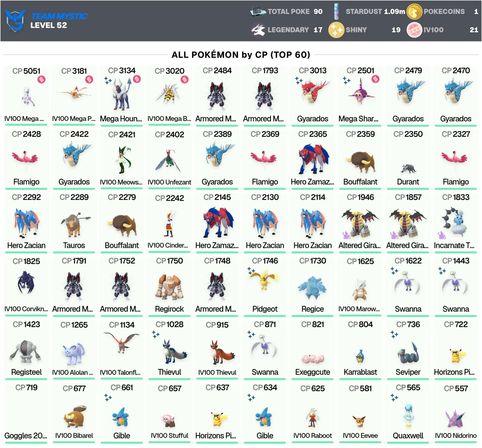Click the pink badge on the CP 5051 card
Screen dimensions: 482x448
click(x=41, y=80)
